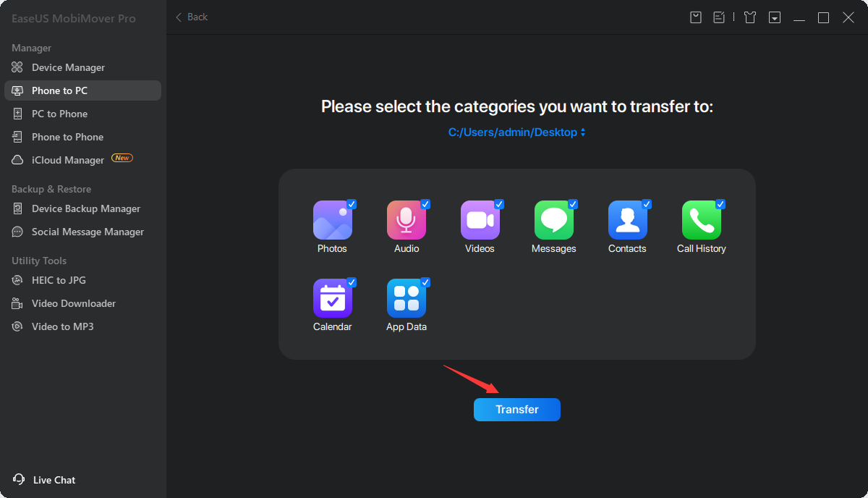Screen dimensions: 868x498
Task: Click the Device Backup Manager icon
Action: tap(17, 208)
